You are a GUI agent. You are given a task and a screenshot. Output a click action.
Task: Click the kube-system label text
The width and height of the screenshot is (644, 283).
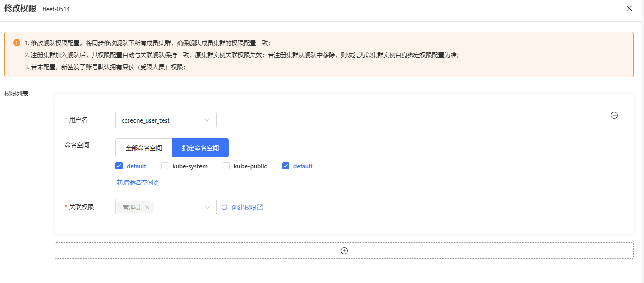(190, 166)
